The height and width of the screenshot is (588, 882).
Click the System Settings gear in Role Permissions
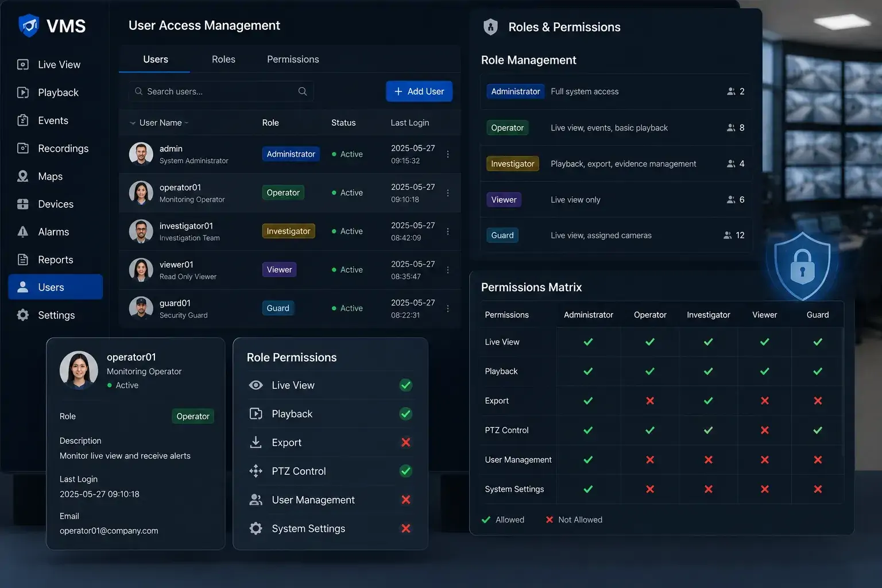coord(256,528)
